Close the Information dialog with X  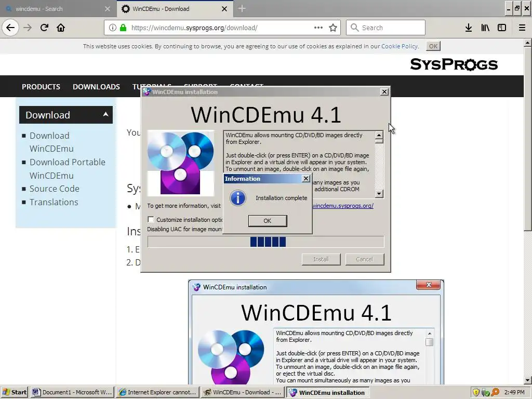(x=305, y=179)
